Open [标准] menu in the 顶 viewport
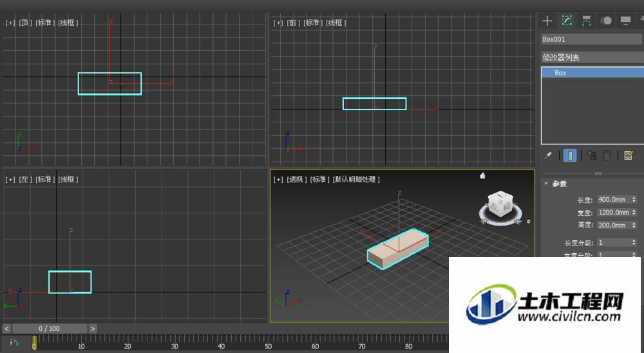 45,23
